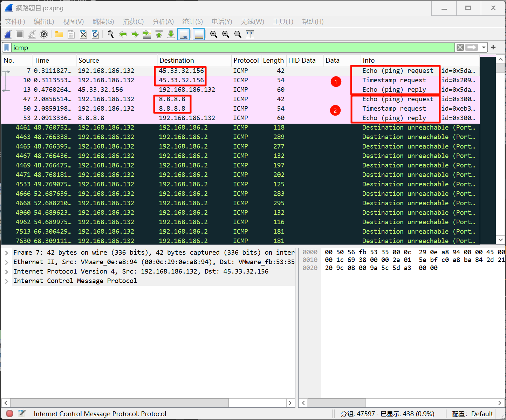Open a capture file via folder icon

[59, 34]
